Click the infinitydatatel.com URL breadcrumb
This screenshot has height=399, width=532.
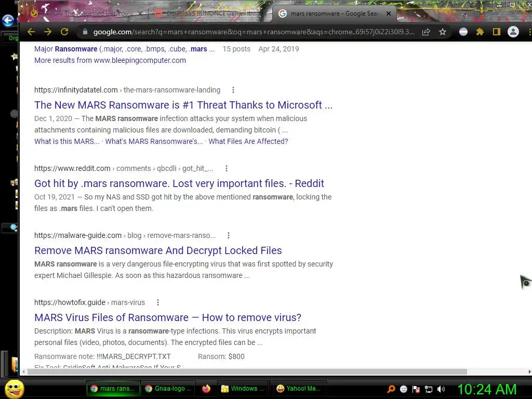coord(127,90)
